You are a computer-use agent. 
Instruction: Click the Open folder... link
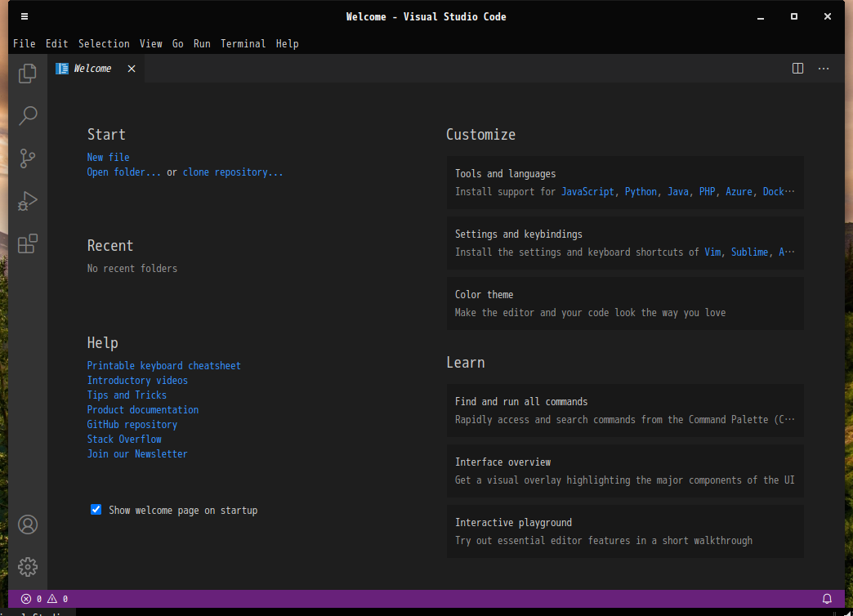point(124,172)
